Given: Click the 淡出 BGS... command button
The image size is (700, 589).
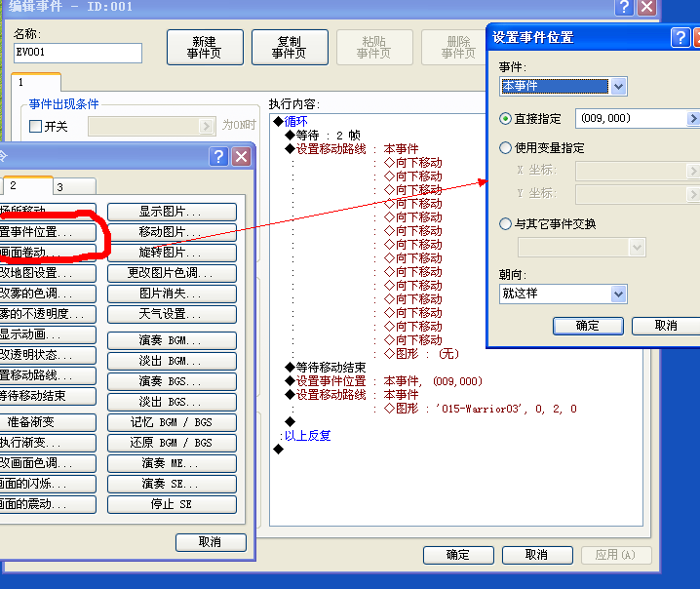Looking at the screenshot, I should 172,403.
